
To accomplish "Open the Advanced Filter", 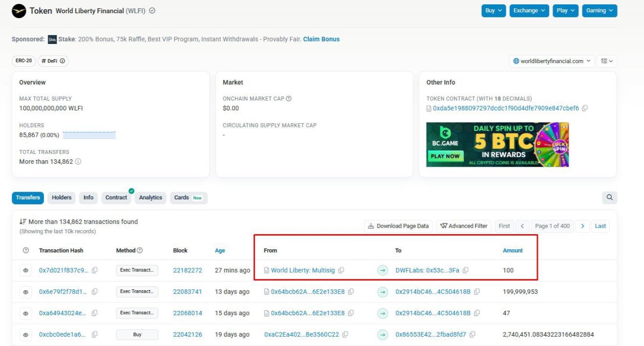I will point(464,226).
